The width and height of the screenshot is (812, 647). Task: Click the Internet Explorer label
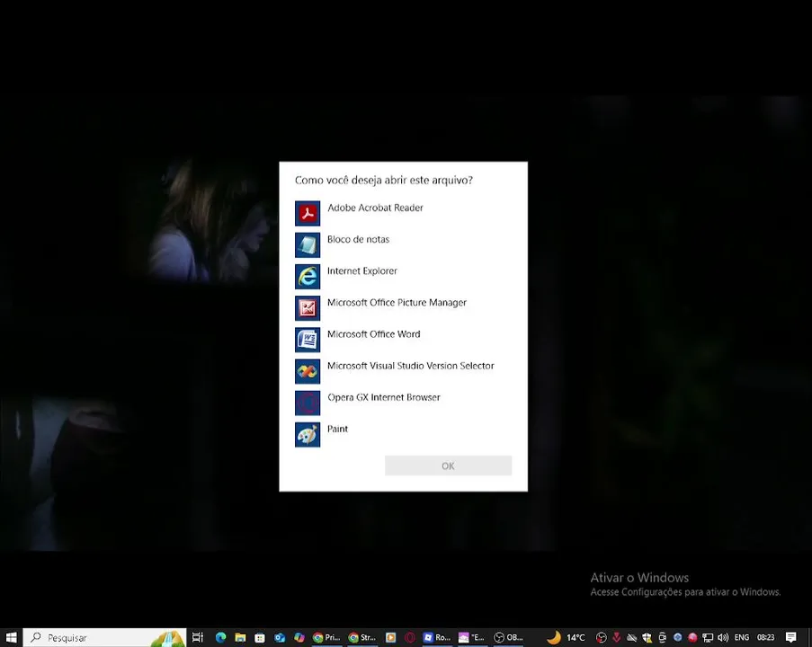point(362,270)
